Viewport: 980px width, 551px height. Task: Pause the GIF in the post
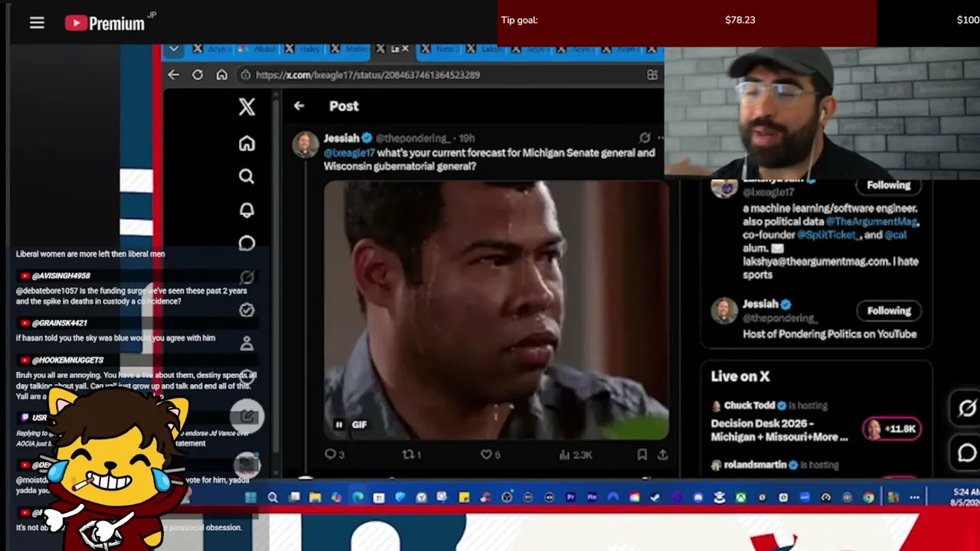pyautogui.click(x=339, y=425)
